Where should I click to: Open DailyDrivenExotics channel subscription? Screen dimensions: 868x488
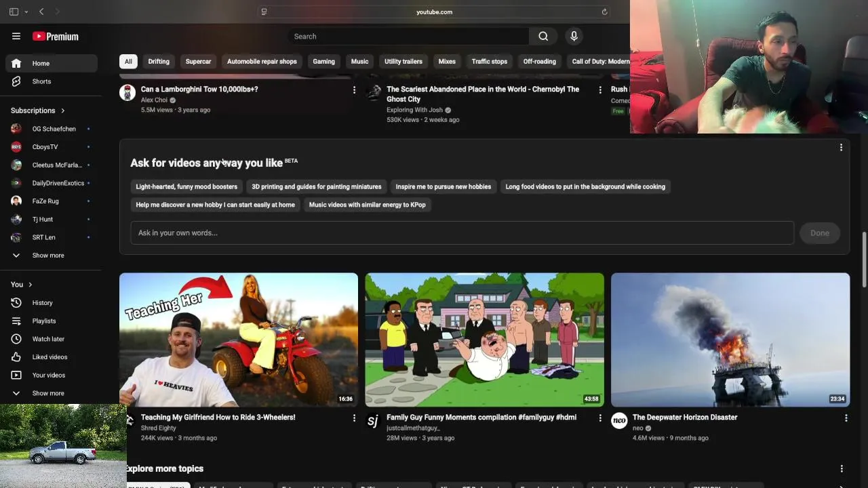(52, 183)
